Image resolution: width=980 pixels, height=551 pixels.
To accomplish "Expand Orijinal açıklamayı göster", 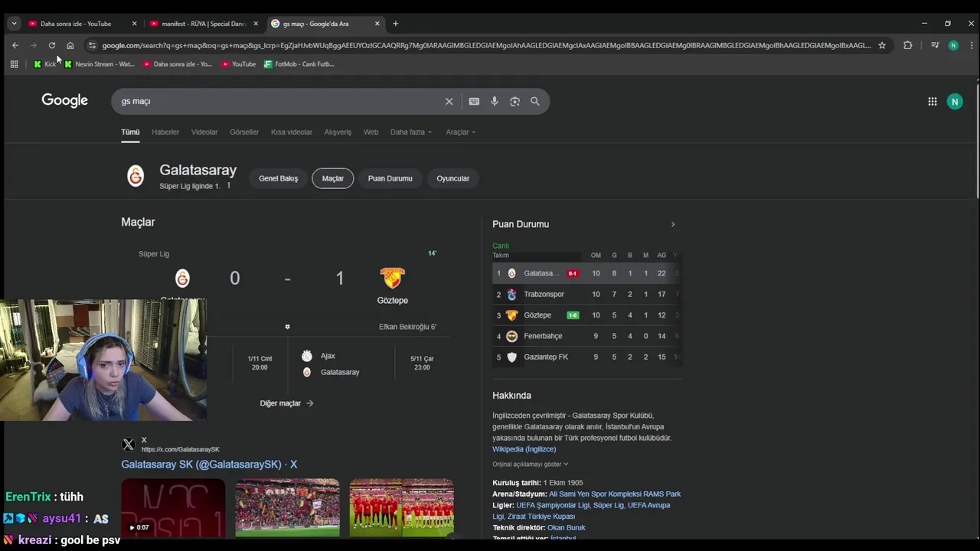I will pyautogui.click(x=530, y=464).
